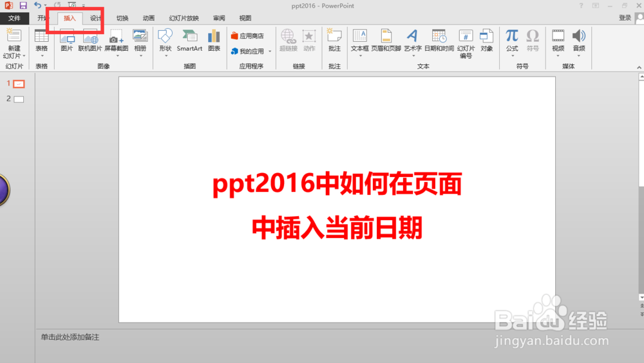Click the Save icon in quick access toolbar

[23, 5]
